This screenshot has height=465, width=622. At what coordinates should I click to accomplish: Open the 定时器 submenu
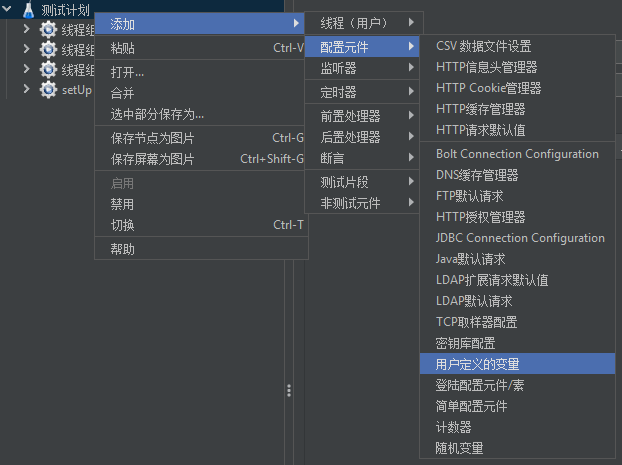338,92
